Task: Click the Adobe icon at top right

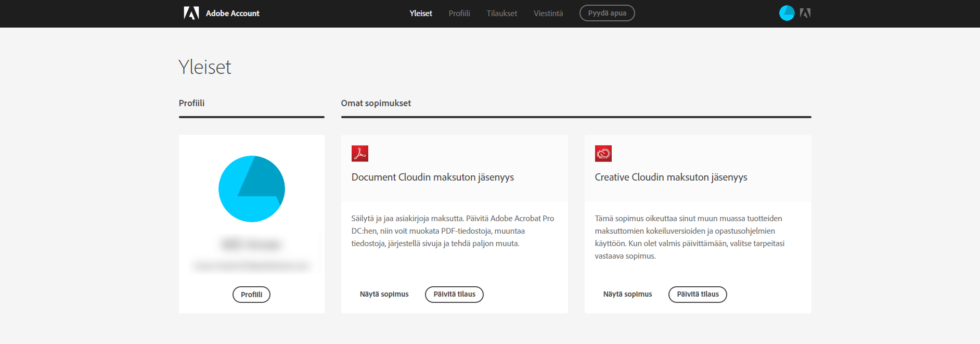Action: point(805,13)
